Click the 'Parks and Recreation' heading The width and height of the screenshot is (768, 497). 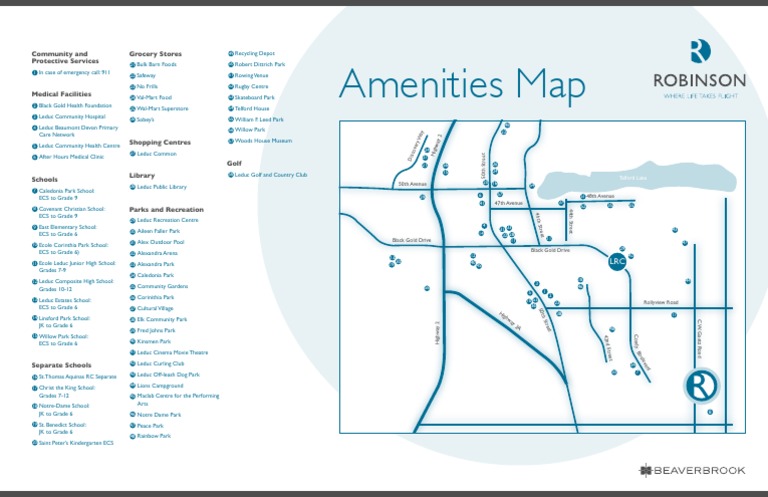tap(167, 210)
